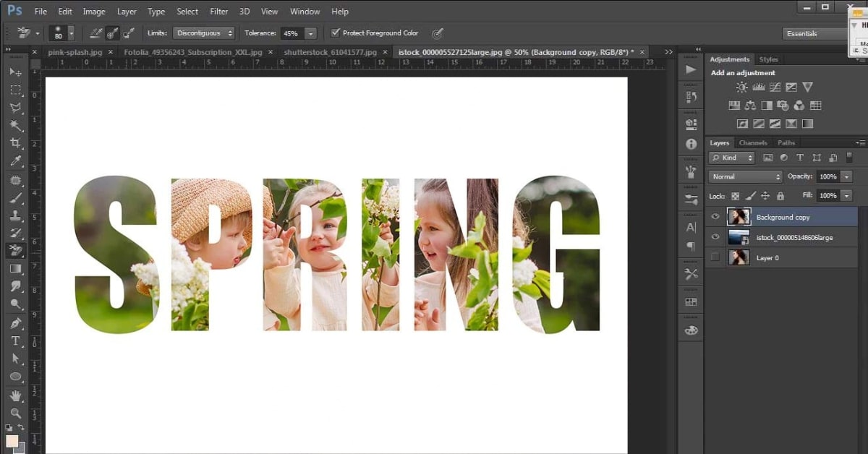Toggle the layer filter on/off switch
Viewport: 868px width, 454px height.
pos(849,157)
